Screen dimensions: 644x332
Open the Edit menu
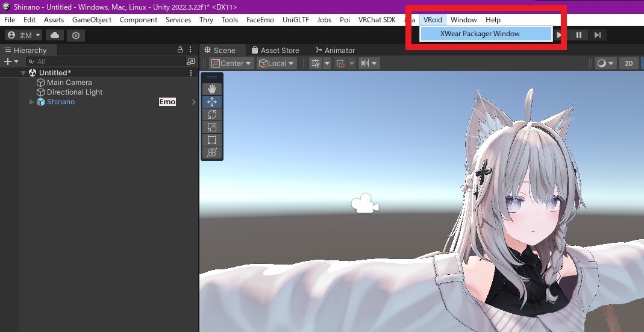pos(30,20)
